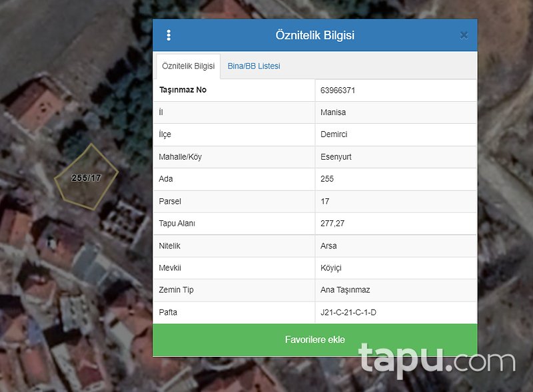Select the Taşınmaz No value 63966371

tap(342, 91)
